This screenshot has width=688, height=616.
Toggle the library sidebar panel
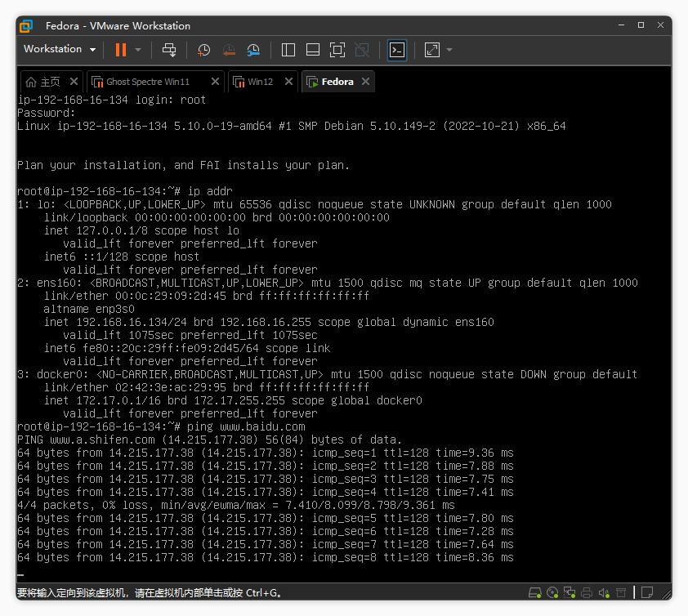(x=288, y=50)
